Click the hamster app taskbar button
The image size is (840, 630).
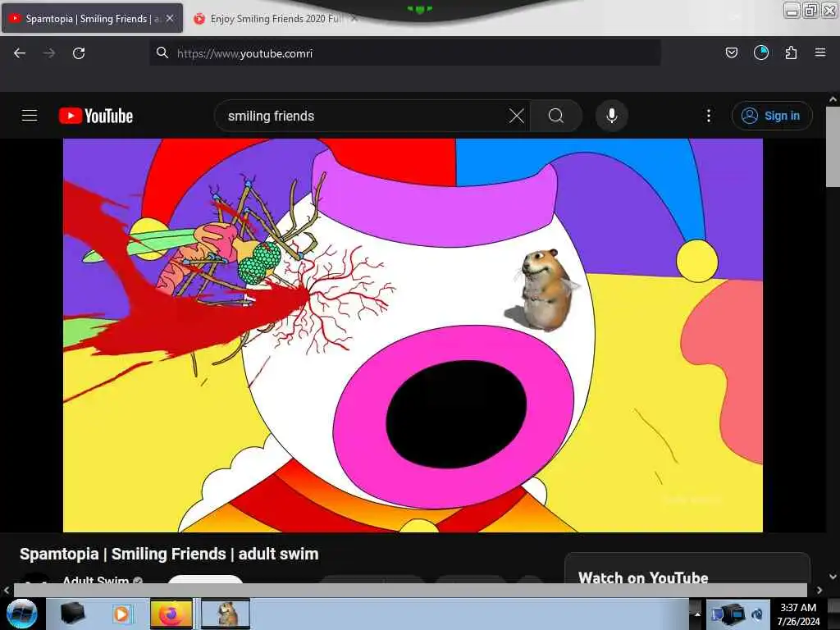tap(225, 614)
